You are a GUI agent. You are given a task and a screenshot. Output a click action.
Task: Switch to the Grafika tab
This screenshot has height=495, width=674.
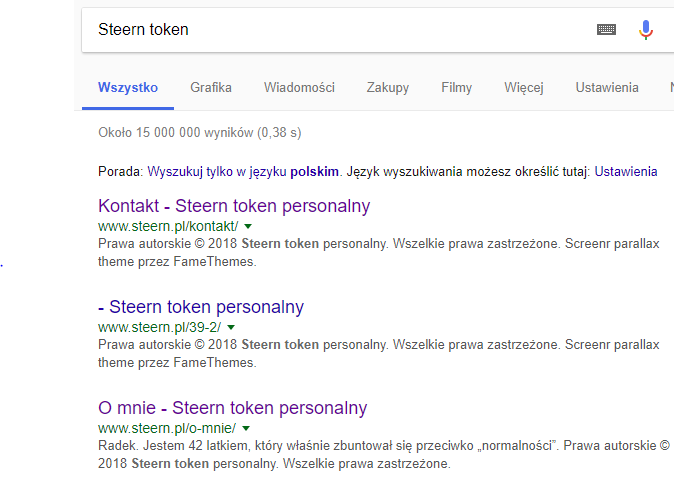(211, 88)
